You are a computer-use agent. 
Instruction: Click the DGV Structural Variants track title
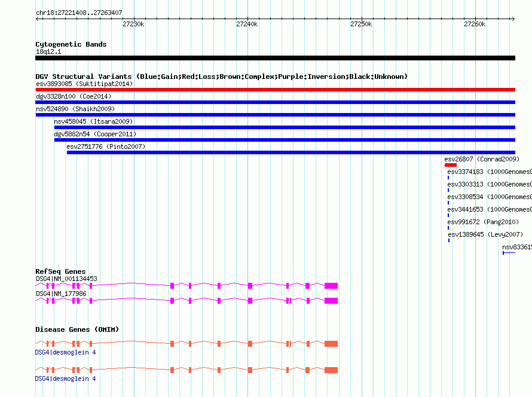pos(222,77)
